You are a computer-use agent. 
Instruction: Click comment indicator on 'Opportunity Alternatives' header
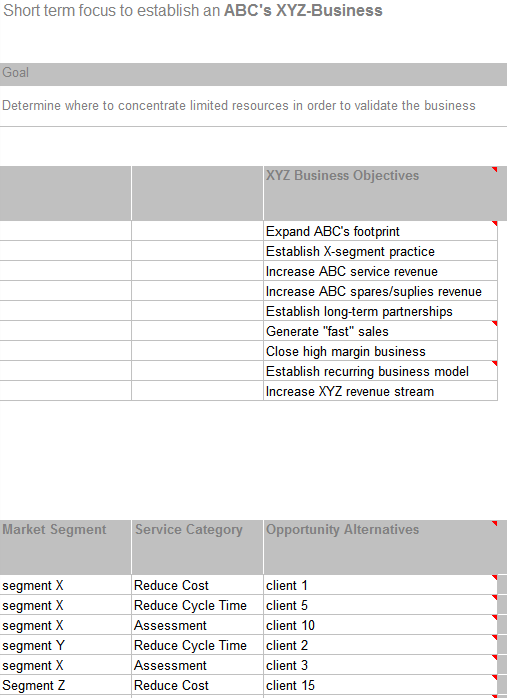click(495, 524)
